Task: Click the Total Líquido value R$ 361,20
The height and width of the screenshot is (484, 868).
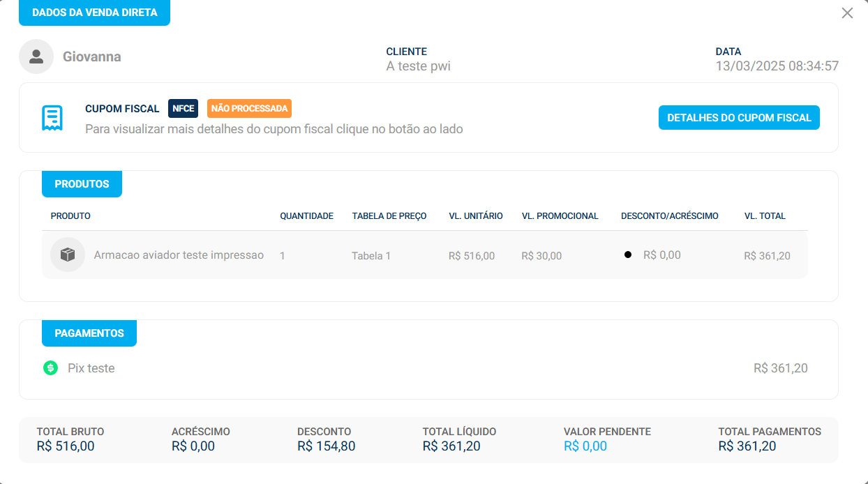Action: (x=451, y=446)
